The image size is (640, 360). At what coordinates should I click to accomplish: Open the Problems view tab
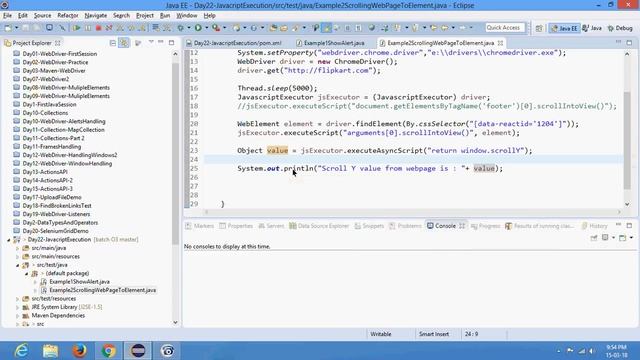pyautogui.click(x=405, y=226)
